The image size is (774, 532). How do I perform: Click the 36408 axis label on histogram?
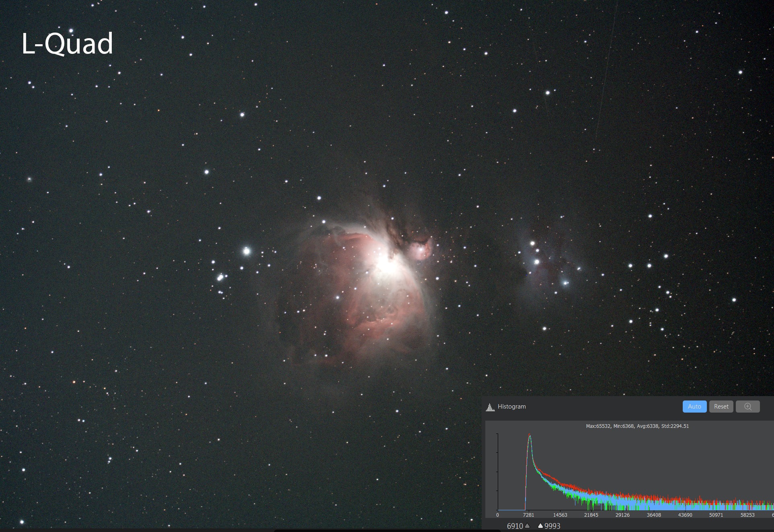[654, 515]
